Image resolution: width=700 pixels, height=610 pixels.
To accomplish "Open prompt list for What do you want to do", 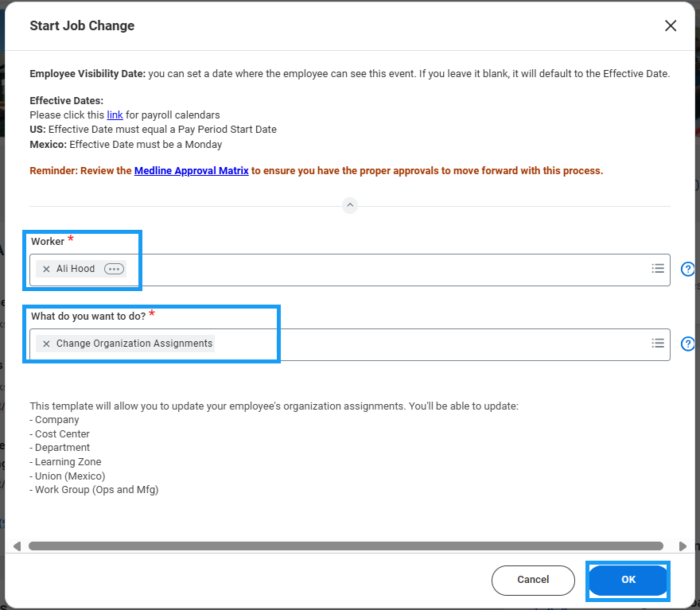I will [x=658, y=344].
